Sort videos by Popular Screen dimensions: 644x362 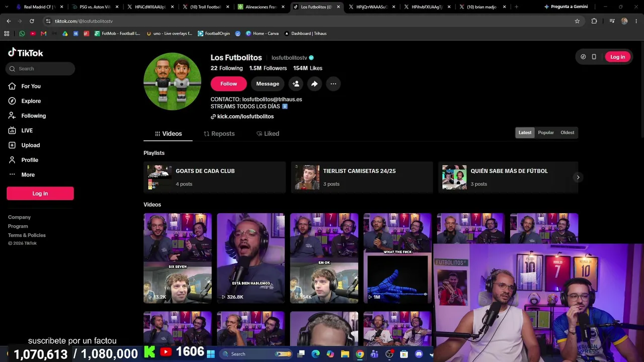(x=546, y=133)
